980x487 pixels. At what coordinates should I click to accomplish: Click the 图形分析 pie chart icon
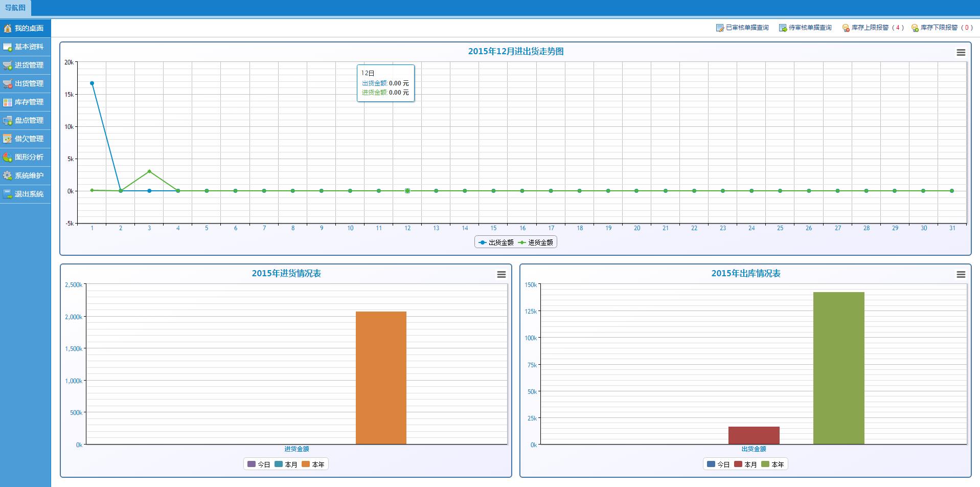point(8,158)
